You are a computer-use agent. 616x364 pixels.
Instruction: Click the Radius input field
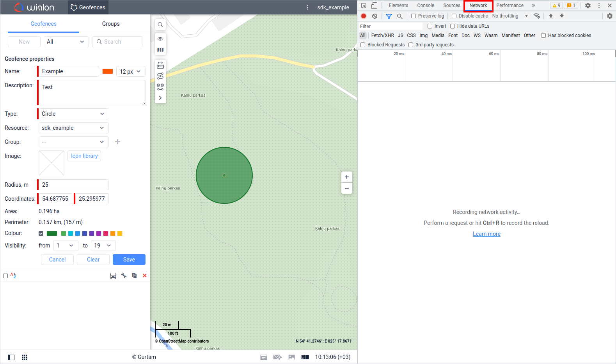tap(73, 185)
